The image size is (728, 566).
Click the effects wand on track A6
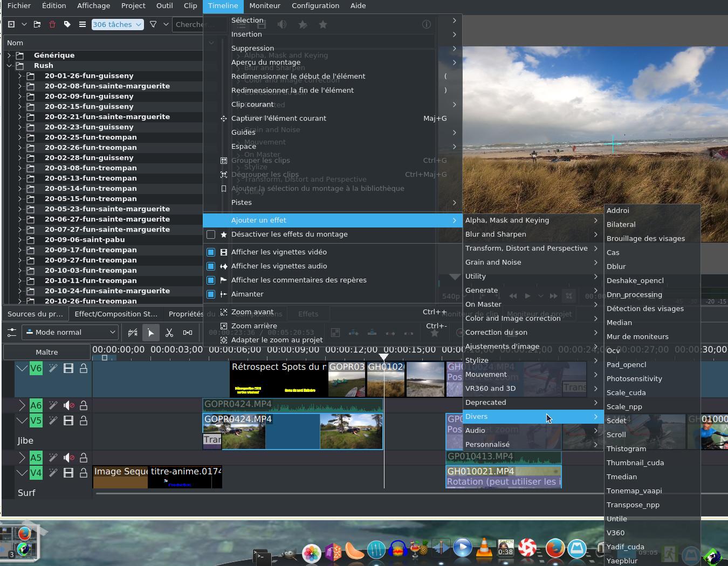click(53, 405)
